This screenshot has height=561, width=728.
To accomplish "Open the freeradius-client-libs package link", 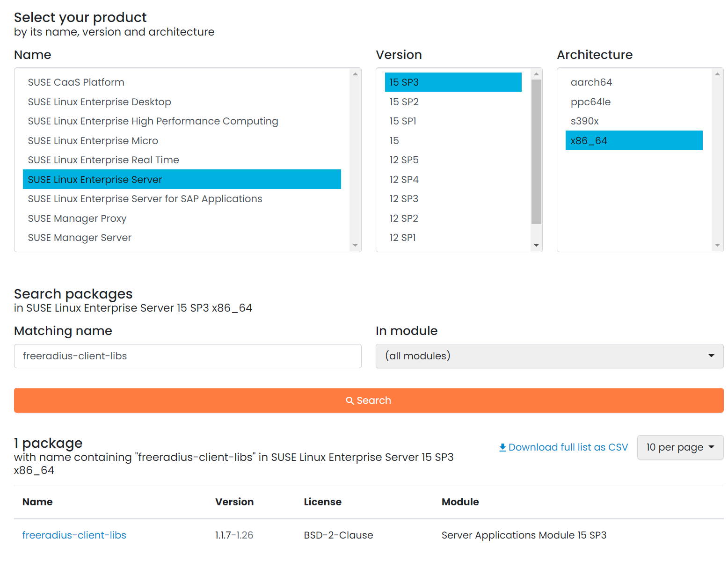I will coord(74,535).
